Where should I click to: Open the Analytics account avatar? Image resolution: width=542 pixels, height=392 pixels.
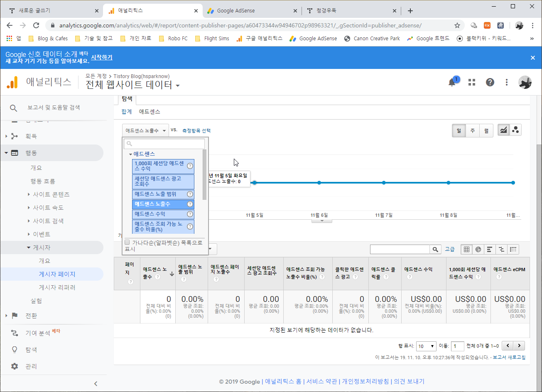pos(525,82)
